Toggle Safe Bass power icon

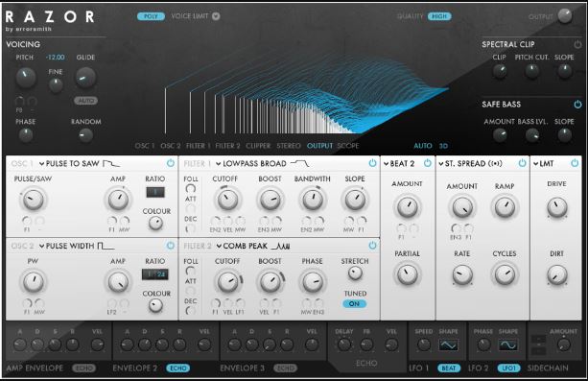tap(577, 105)
